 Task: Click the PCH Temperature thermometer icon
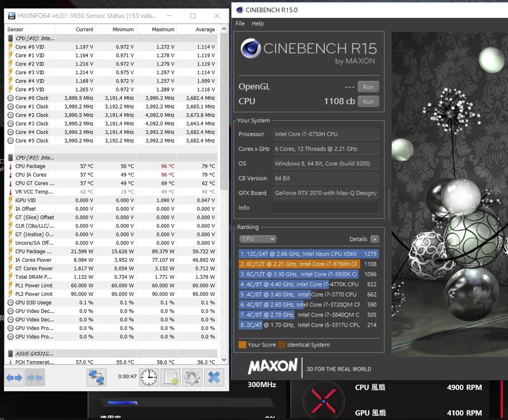(10, 362)
